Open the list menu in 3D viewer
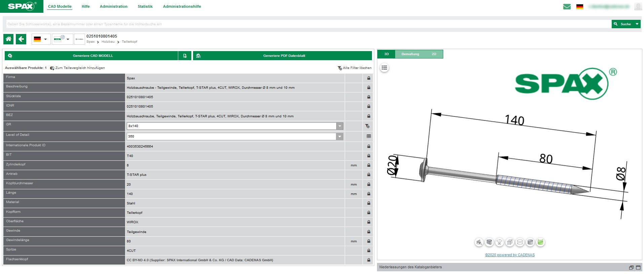This screenshot has width=644, height=274. click(384, 68)
